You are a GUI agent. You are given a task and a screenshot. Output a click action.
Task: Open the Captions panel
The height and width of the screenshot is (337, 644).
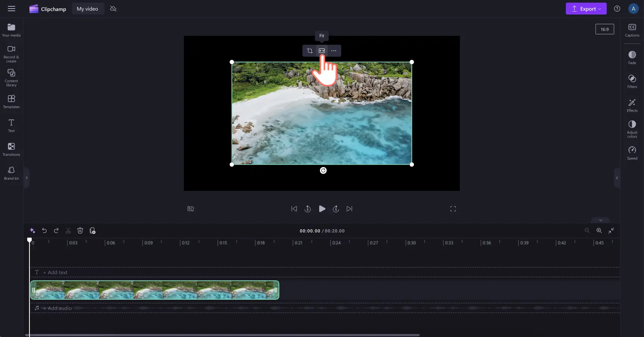(632, 30)
